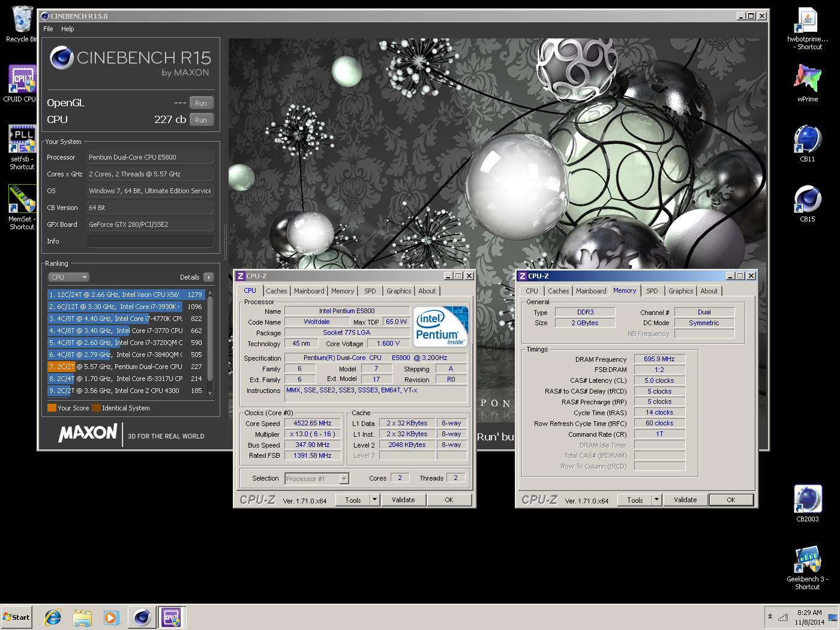Run the CPU benchmark

201,120
